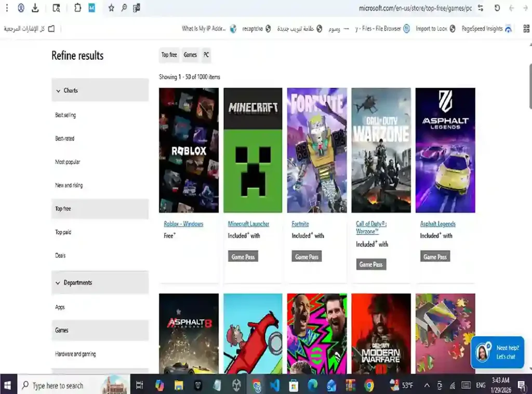Open the Fortnite game link

300,224
